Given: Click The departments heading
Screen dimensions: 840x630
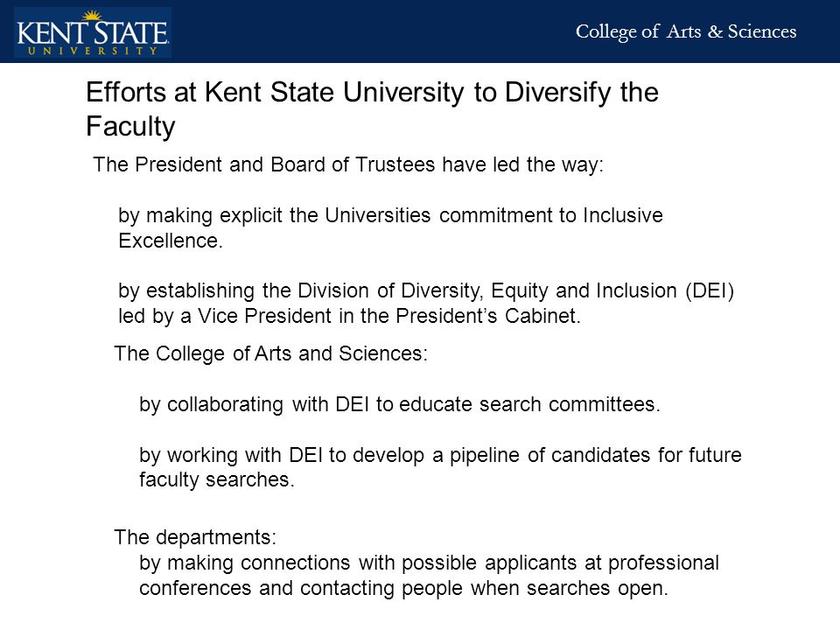Looking at the screenshot, I should point(195,537).
